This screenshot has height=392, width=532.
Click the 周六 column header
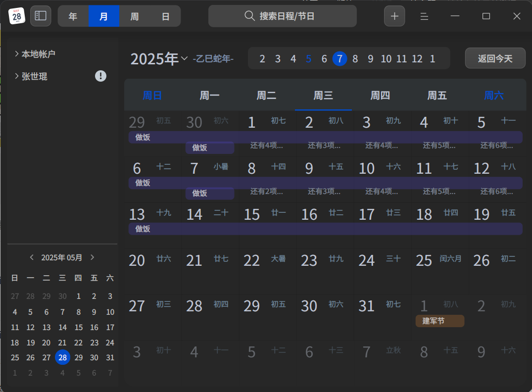(x=494, y=96)
